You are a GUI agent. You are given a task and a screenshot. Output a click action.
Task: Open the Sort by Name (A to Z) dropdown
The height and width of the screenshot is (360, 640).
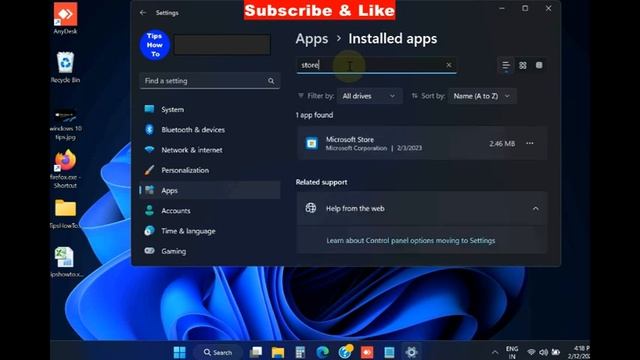coord(482,96)
